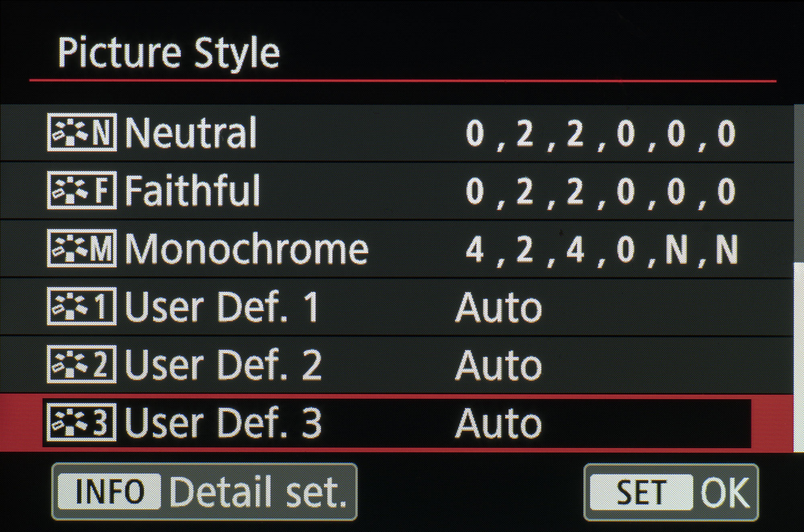
Task: Choose the Neutral menu entry
Action: 396,133
